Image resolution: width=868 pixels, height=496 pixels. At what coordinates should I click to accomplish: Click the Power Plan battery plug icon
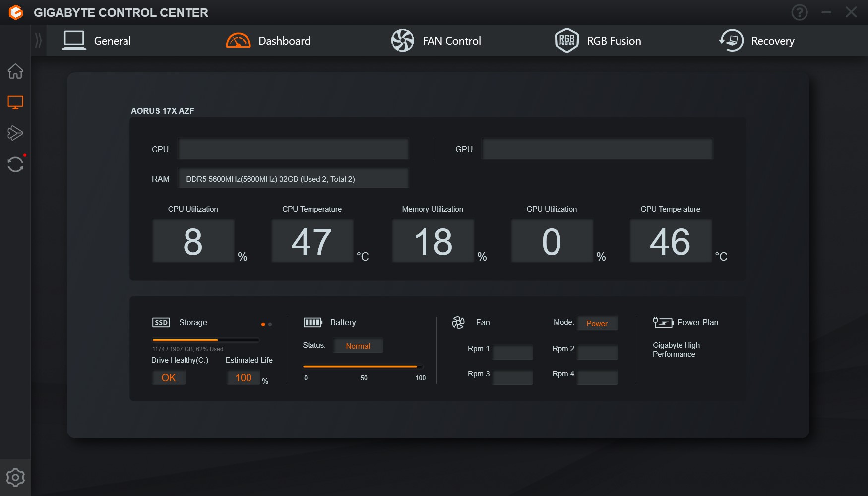pyautogui.click(x=663, y=323)
